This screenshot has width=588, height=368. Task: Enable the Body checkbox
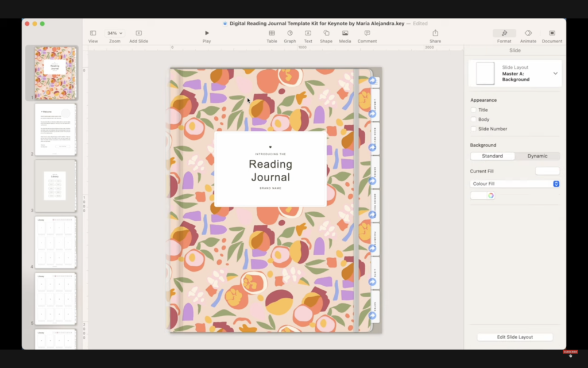475,119
